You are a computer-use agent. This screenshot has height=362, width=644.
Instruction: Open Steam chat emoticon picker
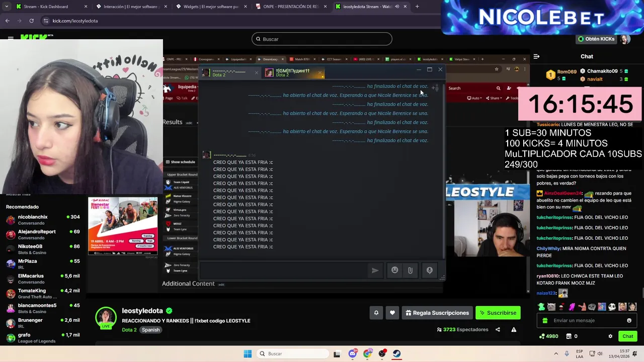click(x=395, y=270)
